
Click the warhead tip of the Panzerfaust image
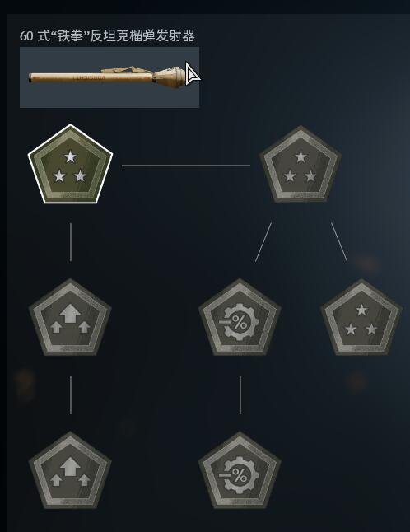click(170, 74)
